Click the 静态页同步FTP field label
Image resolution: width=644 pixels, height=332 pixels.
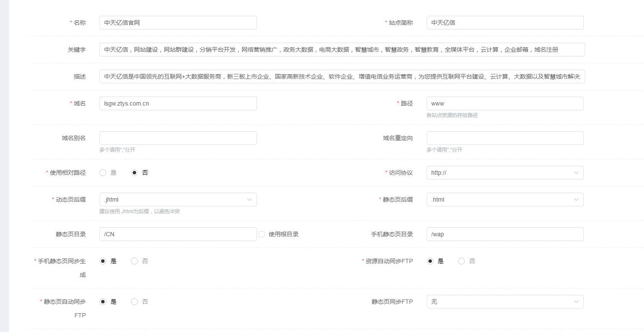(x=392, y=302)
